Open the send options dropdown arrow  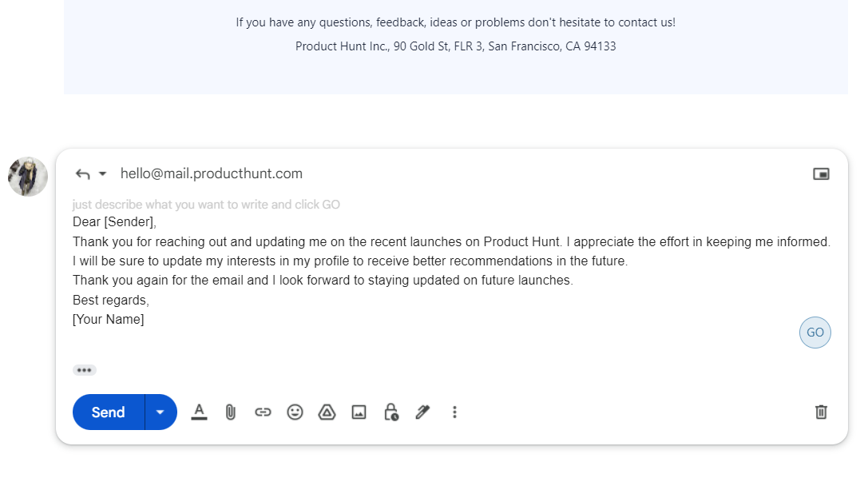tap(161, 412)
